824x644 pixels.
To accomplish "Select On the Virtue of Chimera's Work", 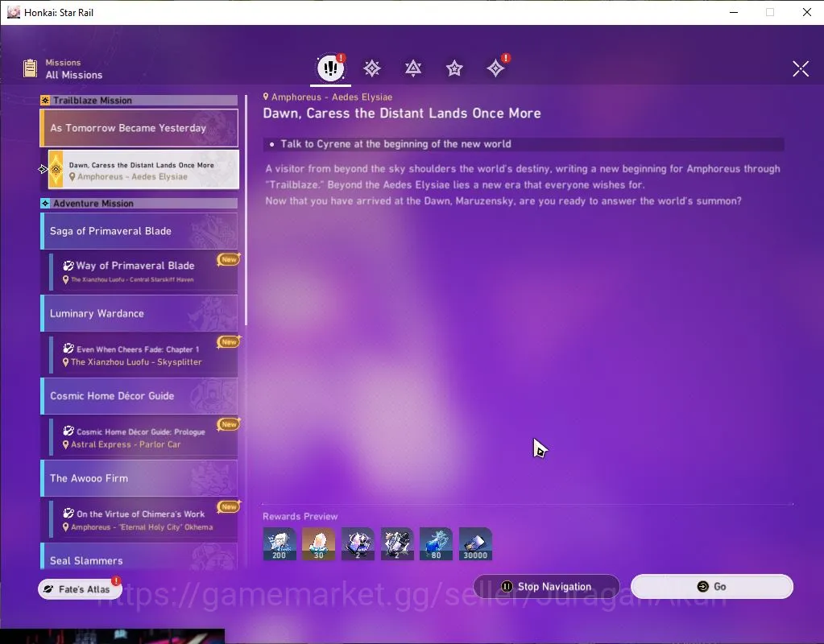I will coord(144,519).
